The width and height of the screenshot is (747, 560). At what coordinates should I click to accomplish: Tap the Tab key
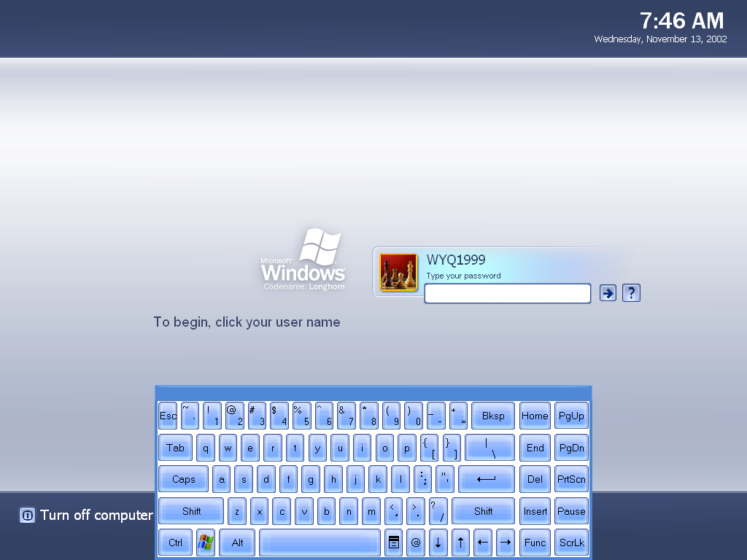point(175,448)
